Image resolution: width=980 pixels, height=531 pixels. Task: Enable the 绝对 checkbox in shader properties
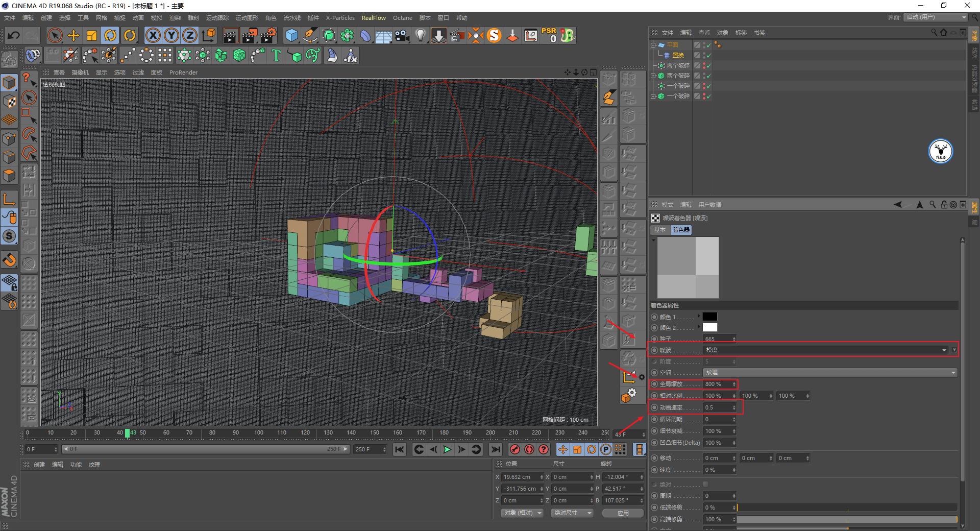pos(706,484)
